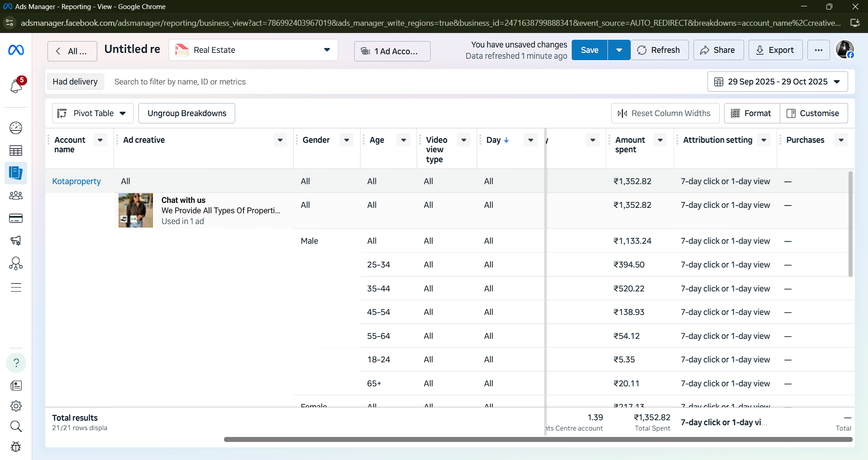Click the horizontal table scrollbar

(x=538, y=439)
